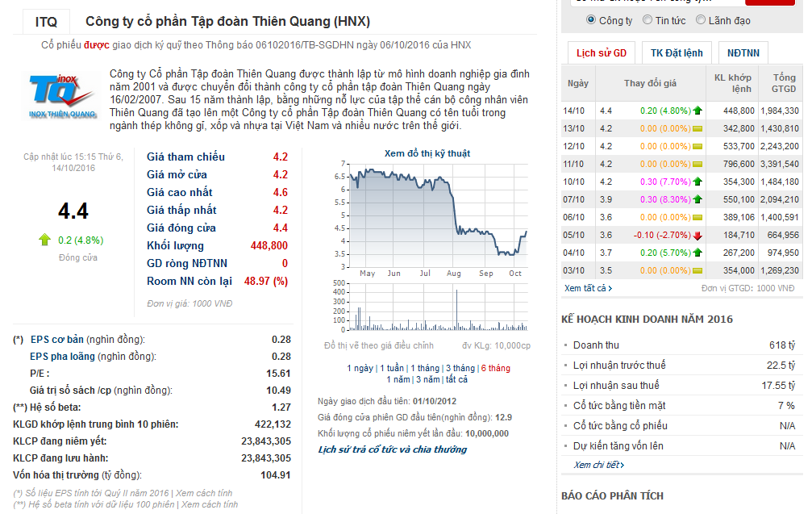The height and width of the screenshot is (514, 812).
Task: Switch to the TK Đặt lệnh tab
Action: (677, 52)
